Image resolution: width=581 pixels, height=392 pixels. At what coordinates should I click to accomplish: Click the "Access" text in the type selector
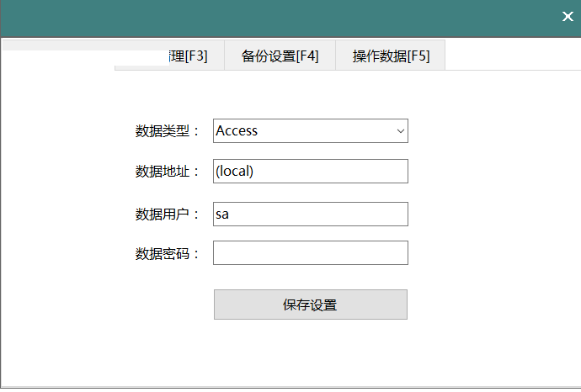click(237, 131)
